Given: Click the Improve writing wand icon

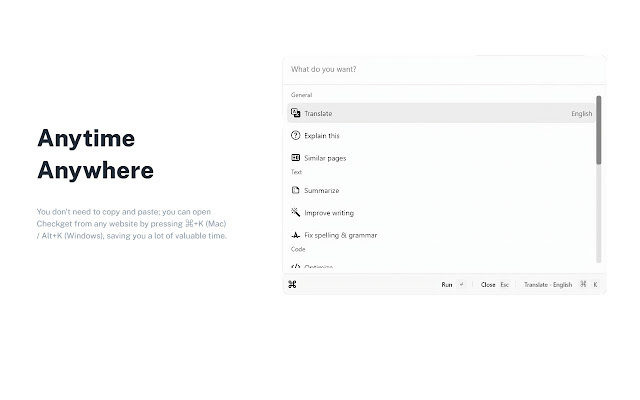Looking at the screenshot, I should pyautogui.click(x=296, y=213).
